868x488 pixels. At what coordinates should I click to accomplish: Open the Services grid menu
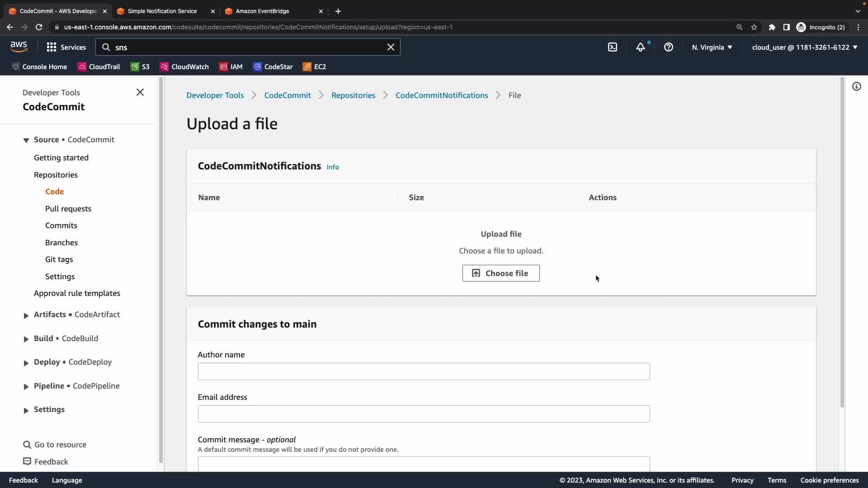66,47
